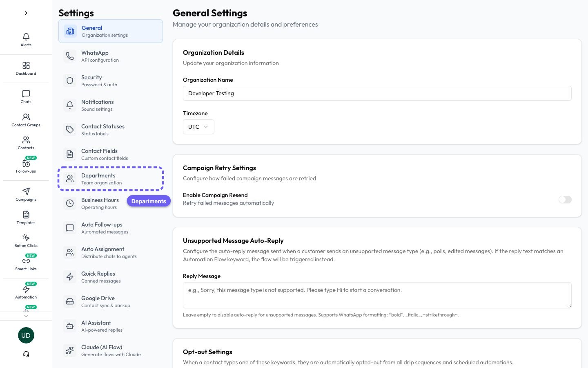
Task: Open Chats from the left rail
Action: click(26, 94)
